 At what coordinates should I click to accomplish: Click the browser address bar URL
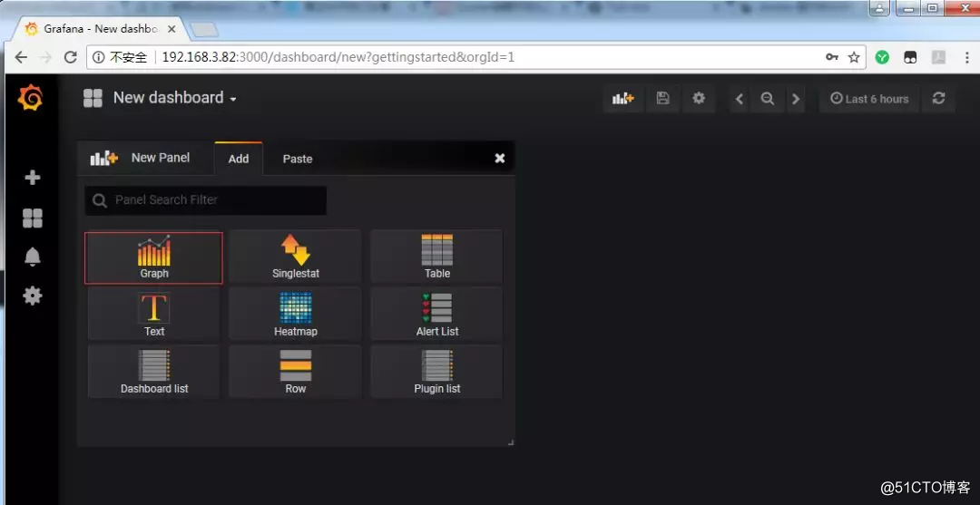[x=338, y=57]
